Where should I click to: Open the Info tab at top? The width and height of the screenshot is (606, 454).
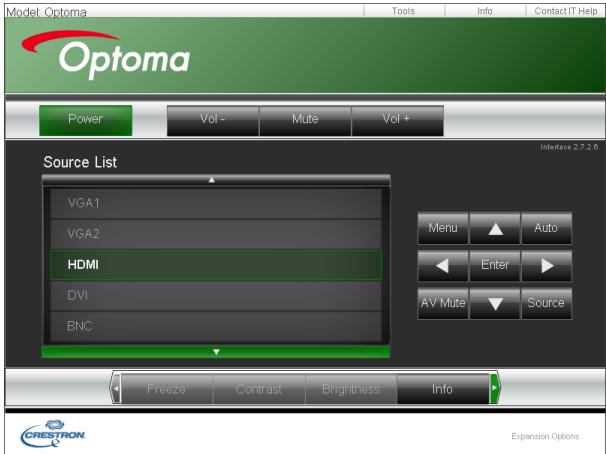pyautogui.click(x=485, y=11)
